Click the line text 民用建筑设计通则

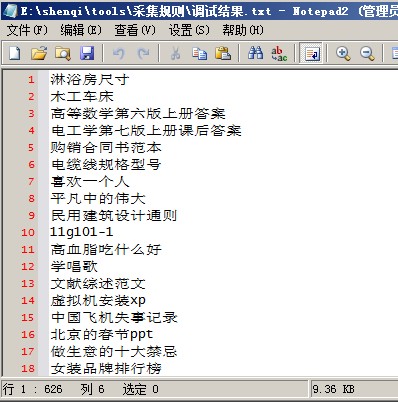click(114, 215)
